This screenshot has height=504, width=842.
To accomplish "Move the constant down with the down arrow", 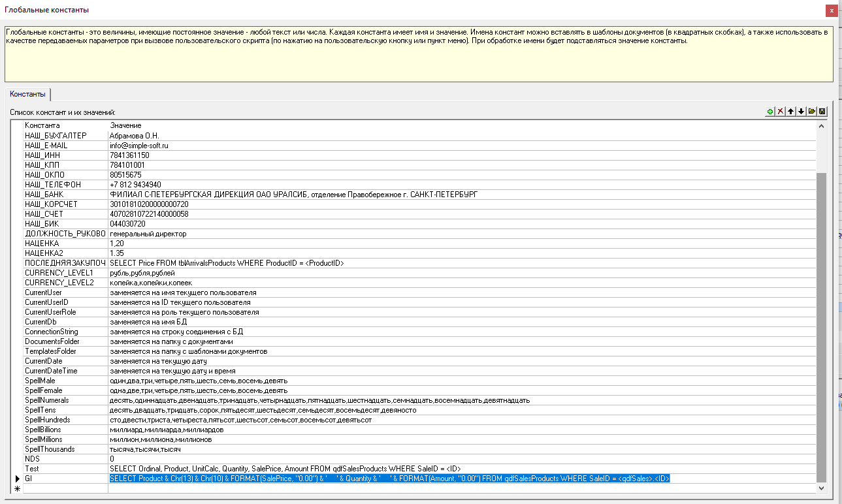I will (x=802, y=112).
